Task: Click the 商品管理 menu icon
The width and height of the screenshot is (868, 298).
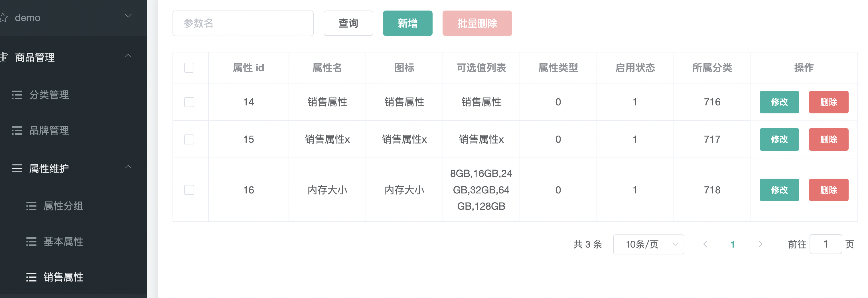Action: click(x=4, y=57)
